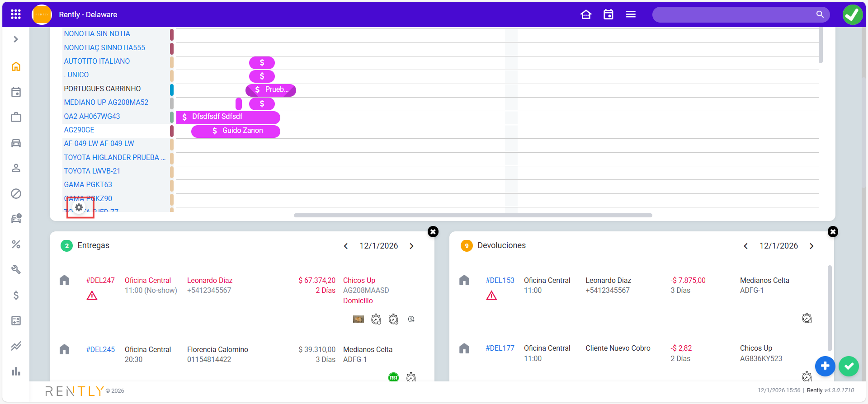Open the calendar icon in top bar
Image resolution: width=868 pixels, height=404 pixels.
[609, 14]
